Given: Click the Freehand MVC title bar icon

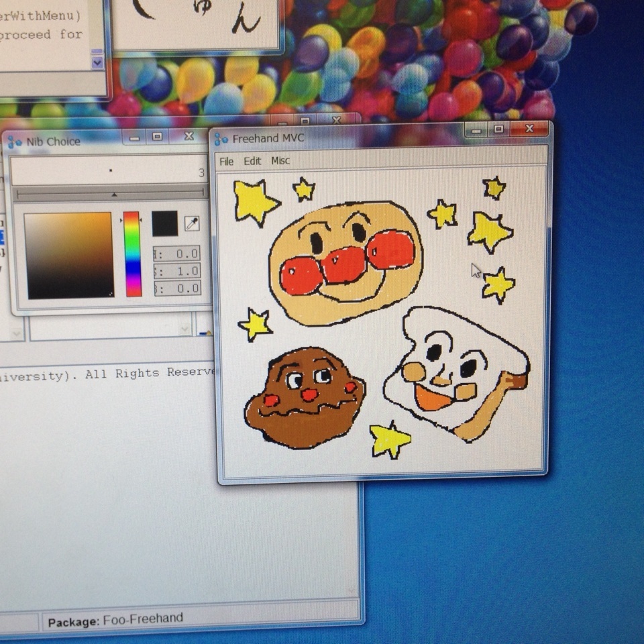Looking at the screenshot, I should pos(221,140).
